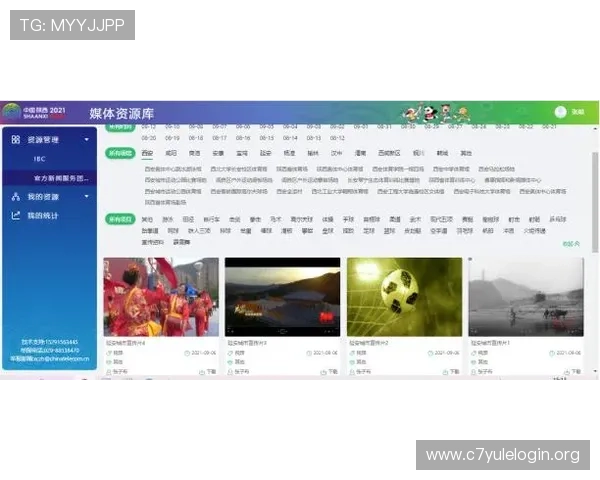Click the title 延安城市宣传片2

click(368, 343)
